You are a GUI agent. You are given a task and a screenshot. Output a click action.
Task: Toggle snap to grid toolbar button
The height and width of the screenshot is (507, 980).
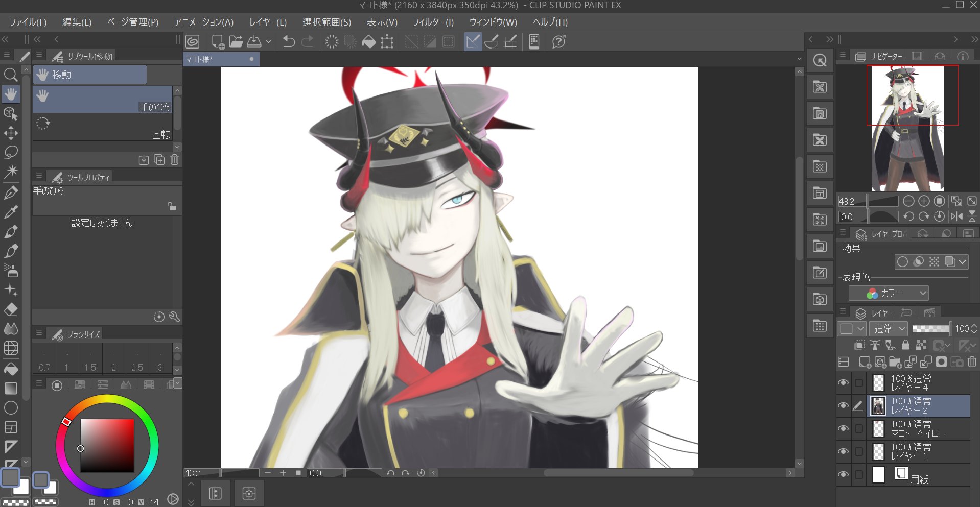tap(510, 42)
